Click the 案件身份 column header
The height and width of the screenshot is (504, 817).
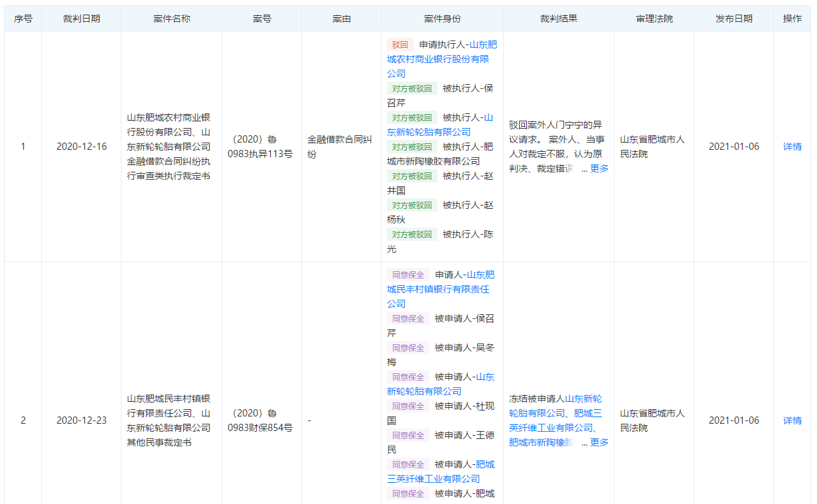(x=443, y=19)
